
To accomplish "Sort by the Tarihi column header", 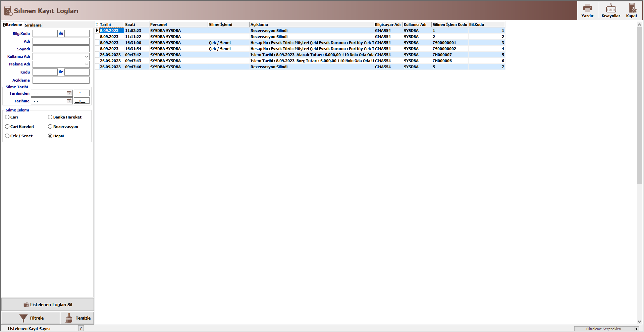I will [x=111, y=25].
